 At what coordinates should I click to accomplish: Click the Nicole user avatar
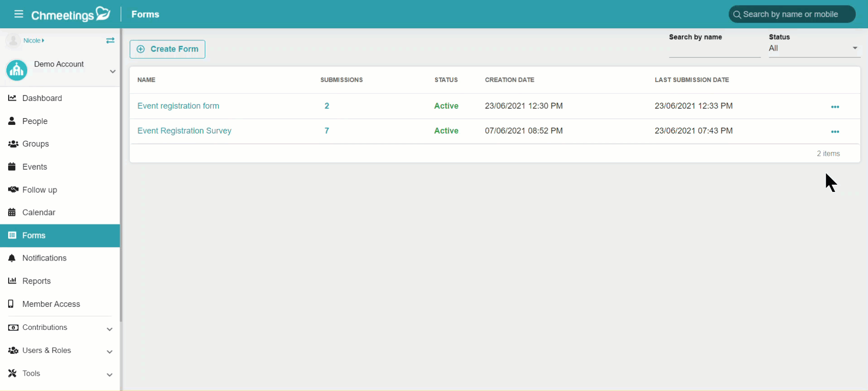click(13, 41)
